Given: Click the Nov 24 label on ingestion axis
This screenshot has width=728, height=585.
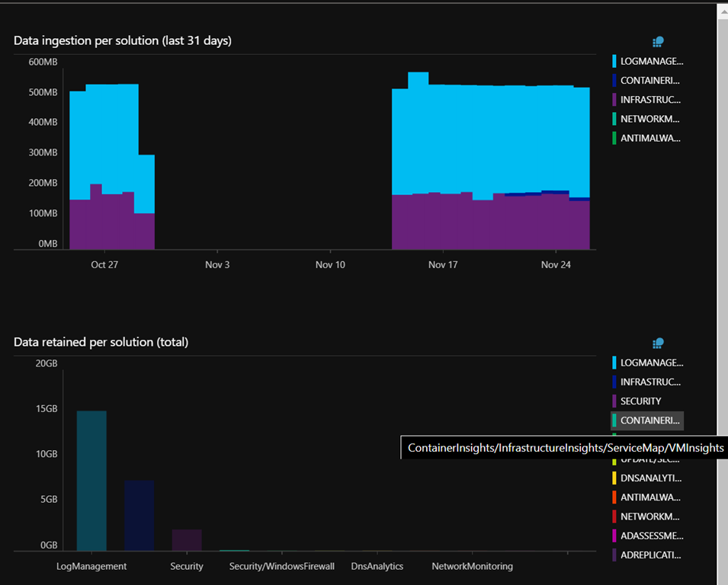Looking at the screenshot, I should point(556,264).
